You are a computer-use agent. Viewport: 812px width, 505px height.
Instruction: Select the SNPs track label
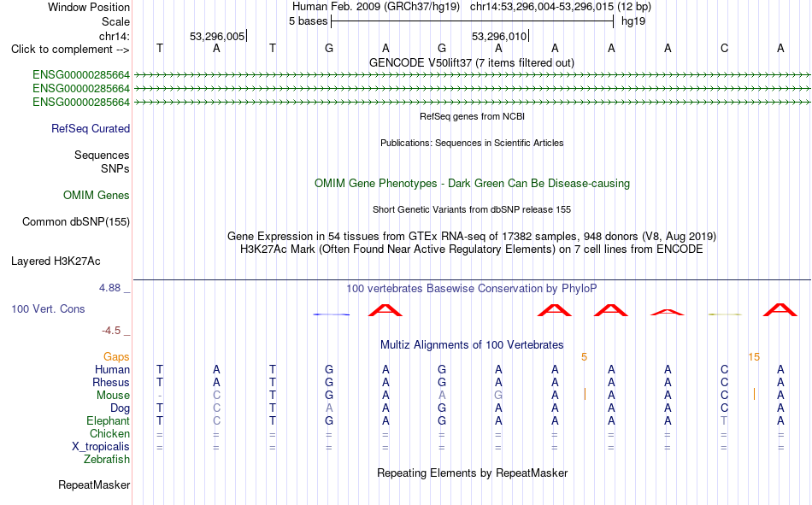115,169
